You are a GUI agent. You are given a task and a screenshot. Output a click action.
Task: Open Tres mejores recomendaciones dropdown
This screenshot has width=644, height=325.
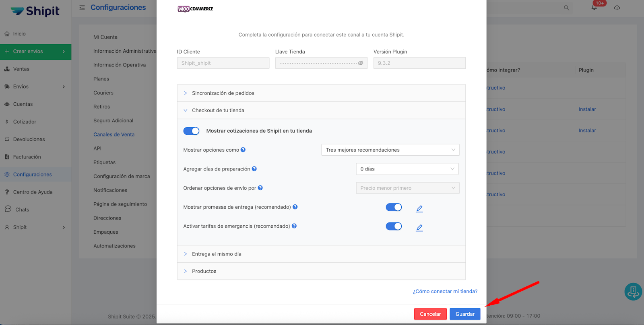(x=390, y=150)
